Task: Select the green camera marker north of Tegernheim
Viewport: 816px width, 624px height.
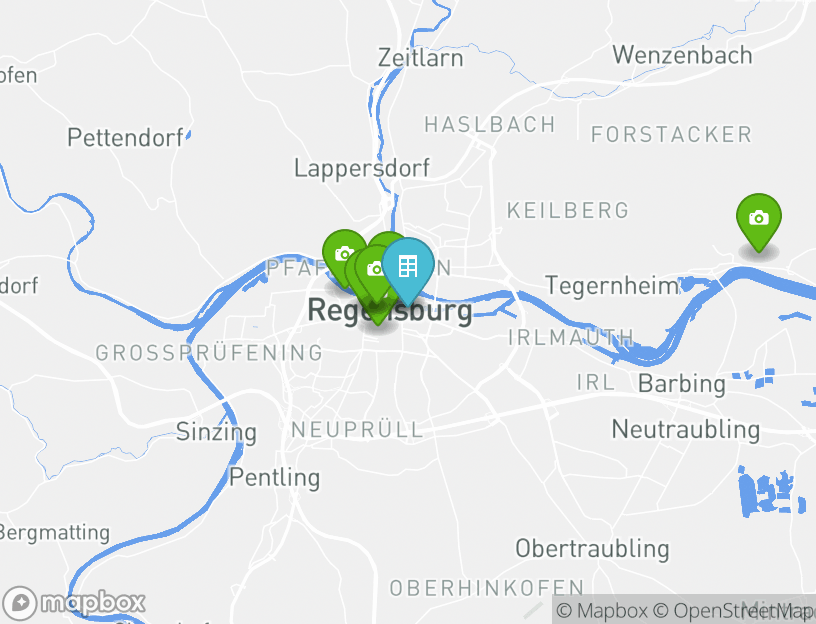Action: pos(759,219)
